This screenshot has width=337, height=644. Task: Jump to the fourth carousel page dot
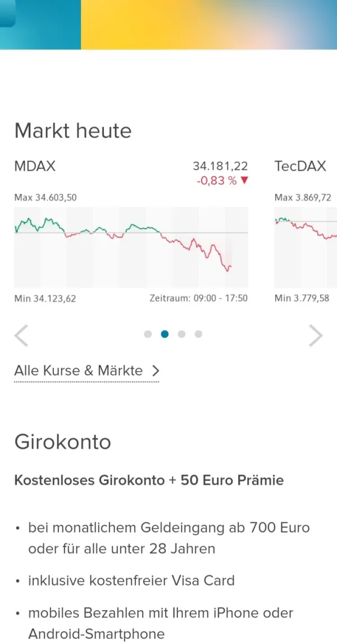pyautogui.click(x=198, y=334)
